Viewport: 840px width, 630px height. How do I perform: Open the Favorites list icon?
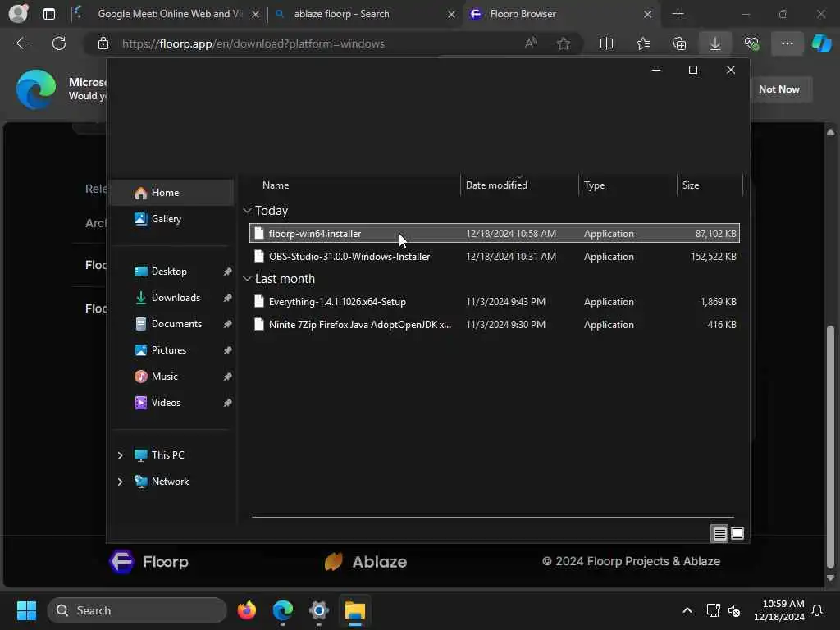[x=643, y=43]
